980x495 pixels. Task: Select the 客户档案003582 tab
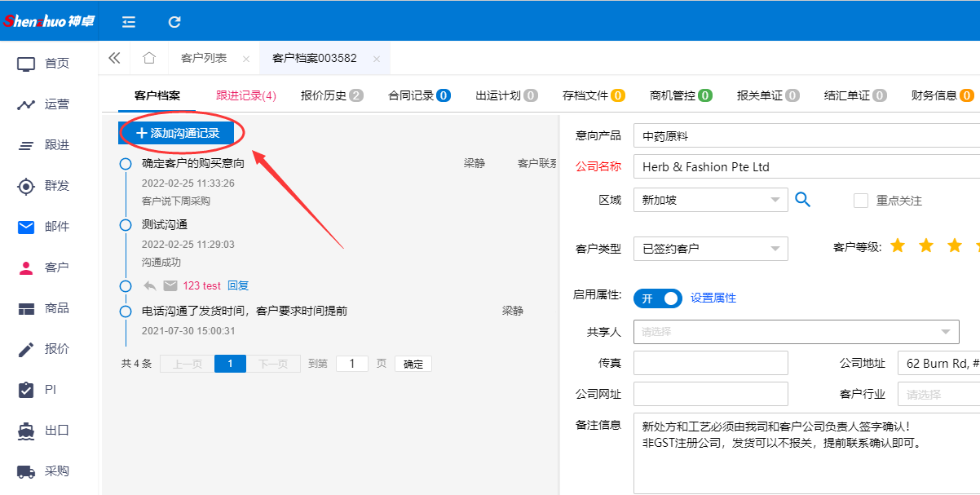(315, 59)
